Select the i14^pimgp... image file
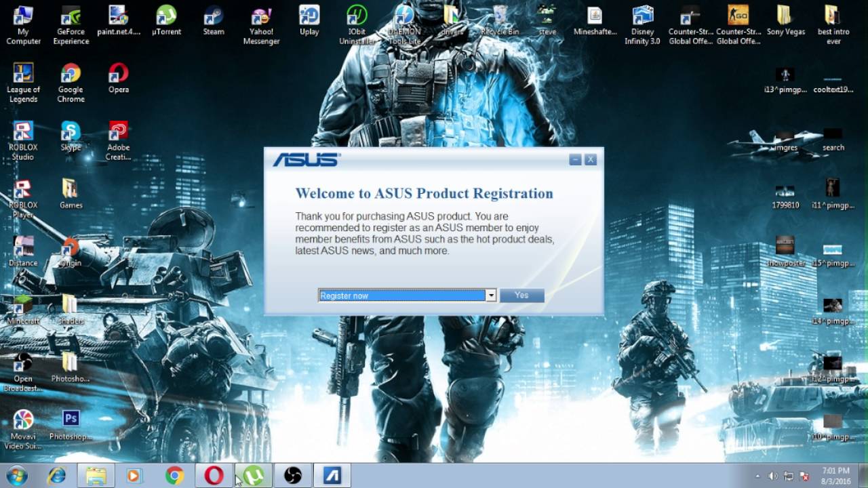 (833, 310)
